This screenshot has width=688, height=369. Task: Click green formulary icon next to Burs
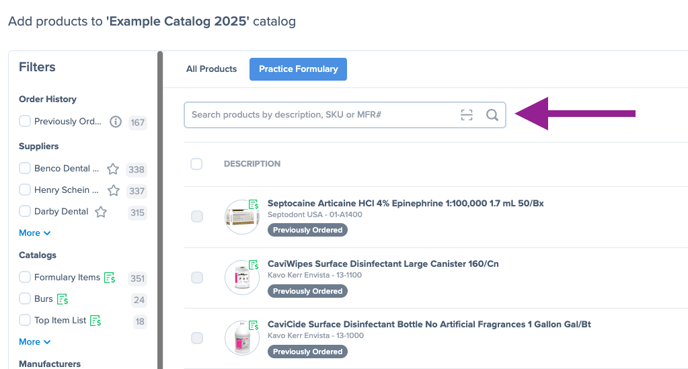pos(63,299)
